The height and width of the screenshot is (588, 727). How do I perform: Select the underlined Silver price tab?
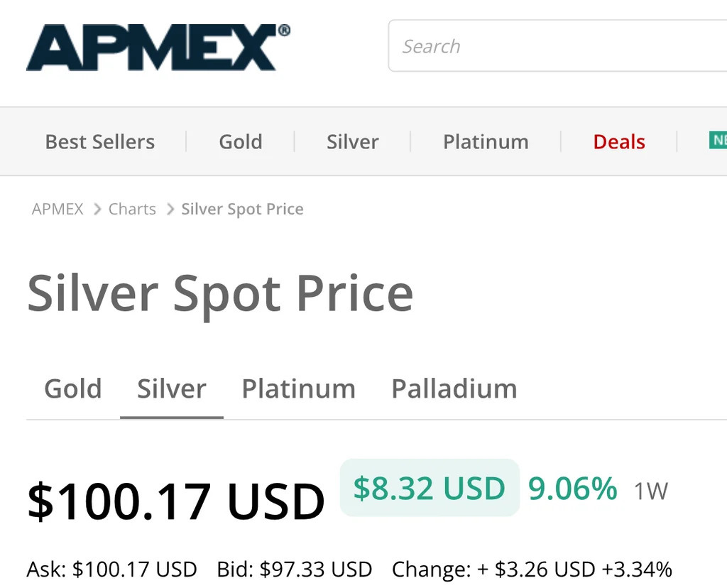click(x=172, y=388)
